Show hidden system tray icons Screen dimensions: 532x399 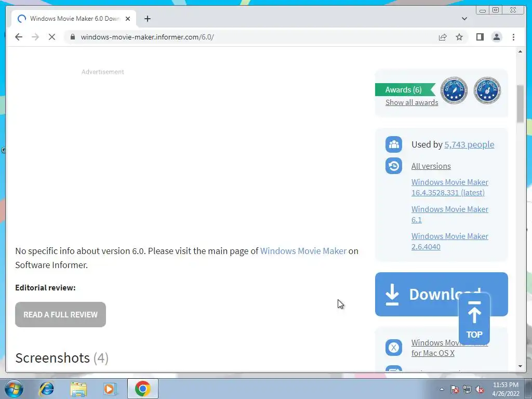pyautogui.click(x=442, y=389)
